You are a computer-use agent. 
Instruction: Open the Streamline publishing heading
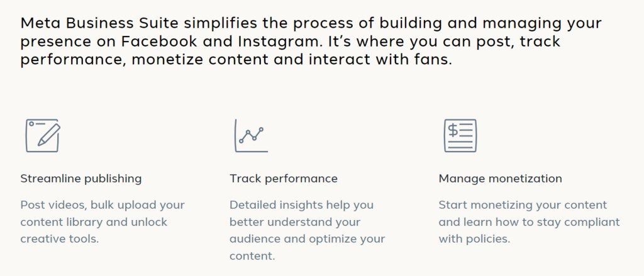[81, 179]
